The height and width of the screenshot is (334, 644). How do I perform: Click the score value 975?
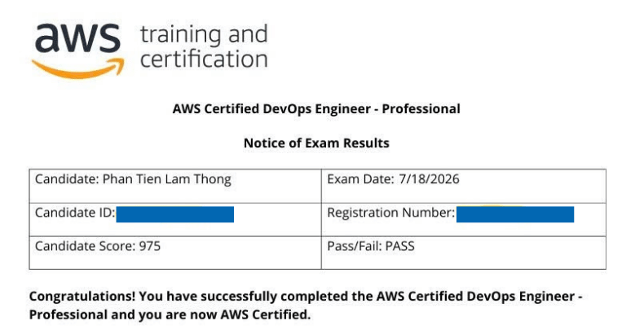149,246
